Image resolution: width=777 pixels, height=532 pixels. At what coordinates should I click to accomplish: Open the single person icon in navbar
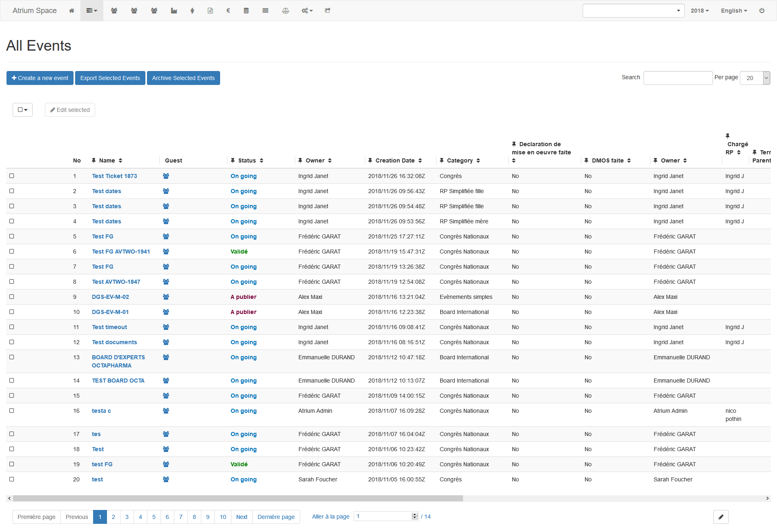point(192,11)
